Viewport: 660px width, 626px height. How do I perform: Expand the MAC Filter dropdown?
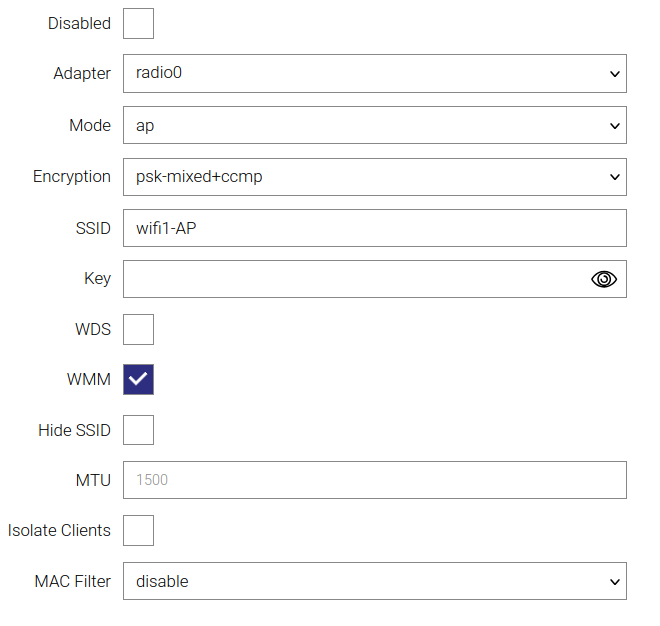(374, 581)
